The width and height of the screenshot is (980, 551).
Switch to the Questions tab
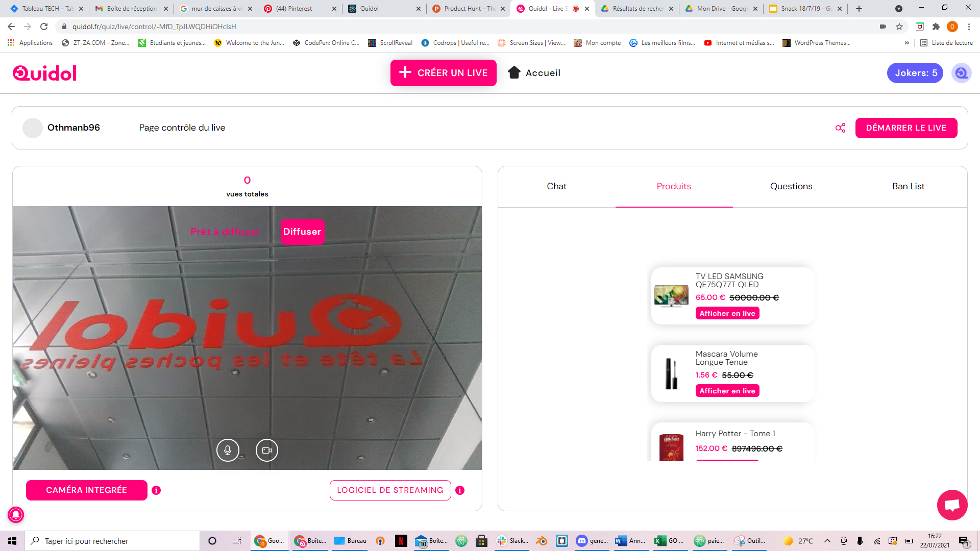click(791, 186)
